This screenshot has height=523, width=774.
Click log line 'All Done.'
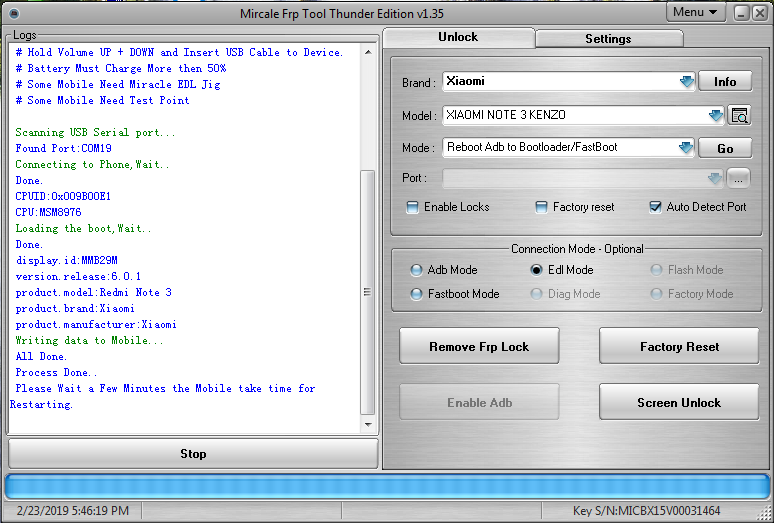point(41,356)
